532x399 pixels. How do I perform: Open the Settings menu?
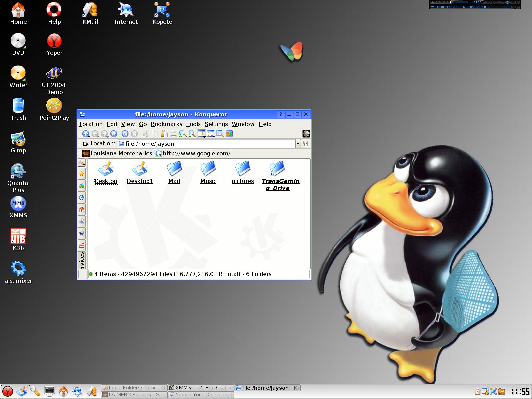(x=216, y=124)
